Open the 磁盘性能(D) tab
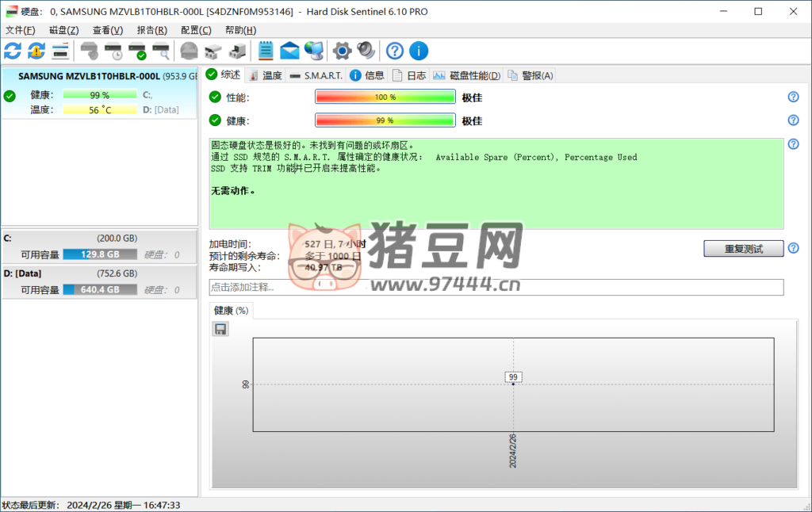812x512 pixels. [x=467, y=75]
